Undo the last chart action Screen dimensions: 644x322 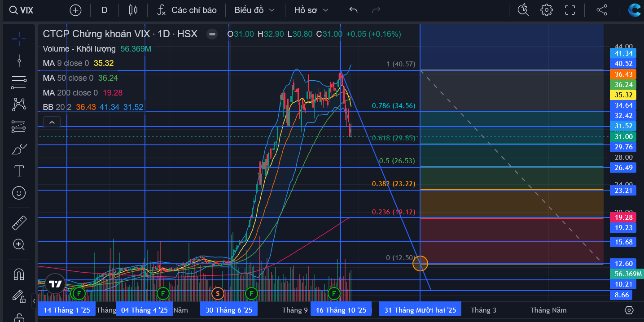point(353,10)
